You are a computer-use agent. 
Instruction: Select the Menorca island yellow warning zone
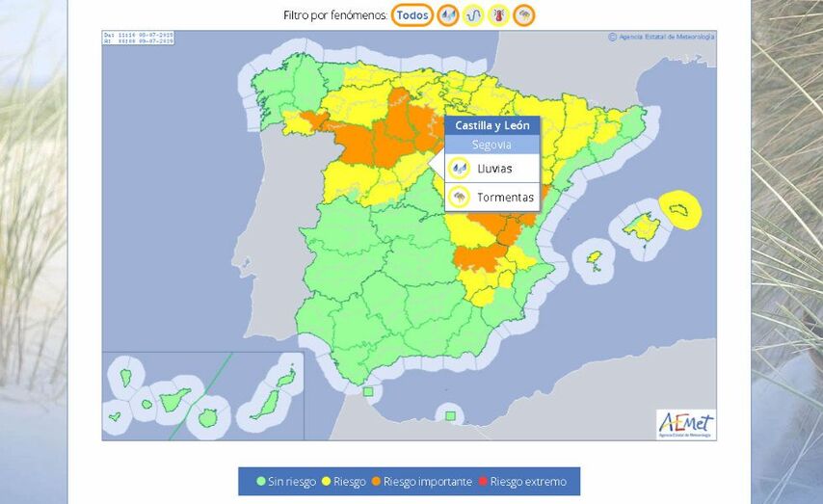[680, 209]
